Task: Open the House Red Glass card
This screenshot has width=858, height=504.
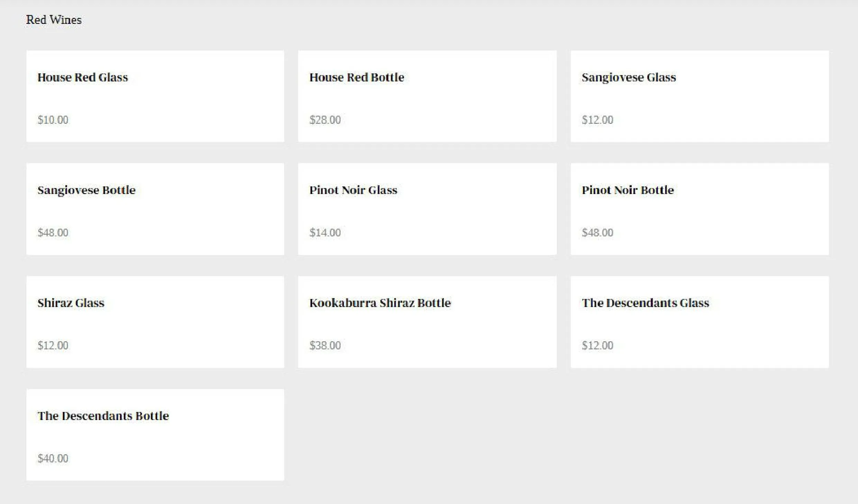Action: coord(155,96)
